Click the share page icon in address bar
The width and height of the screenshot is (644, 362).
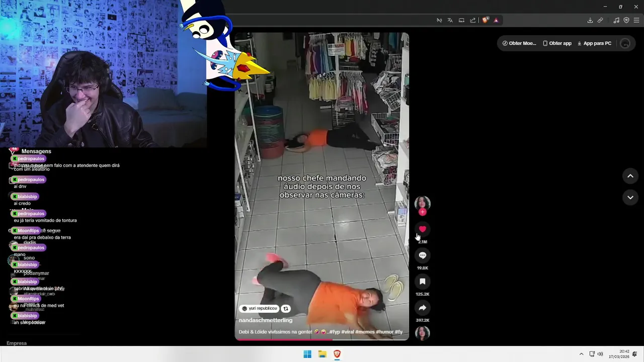click(473, 20)
